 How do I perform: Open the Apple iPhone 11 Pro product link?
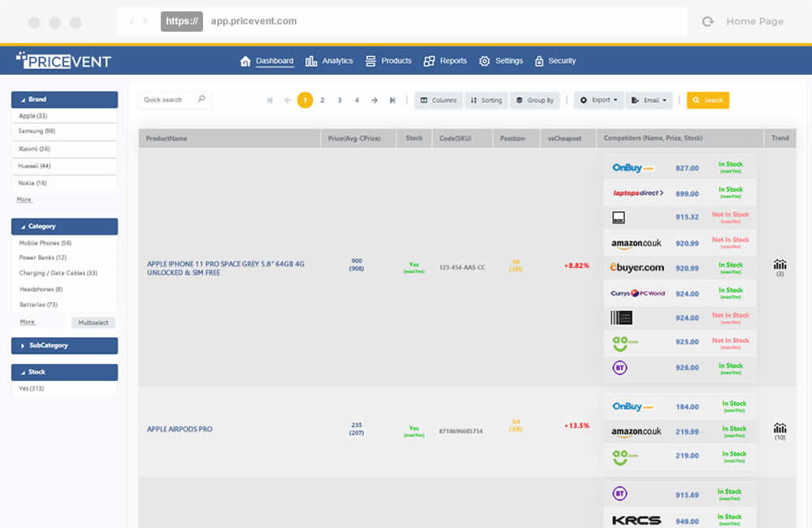point(226,268)
